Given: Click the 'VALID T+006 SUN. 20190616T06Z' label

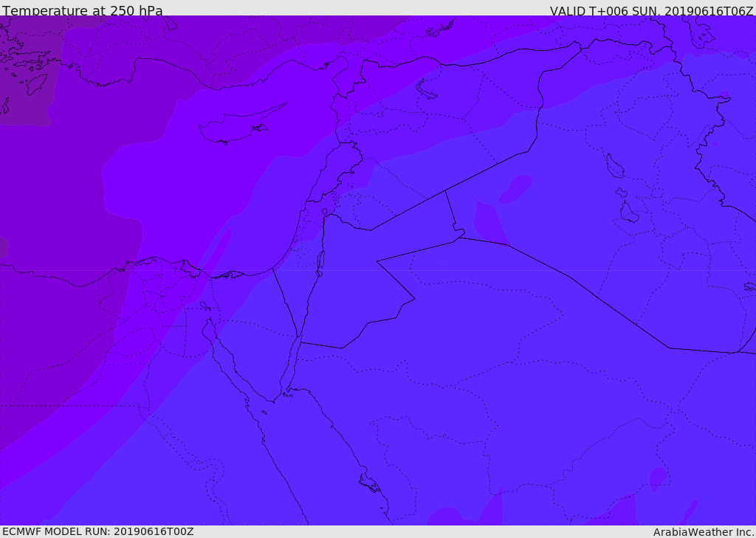Looking at the screenshot, I should click(651, 10).
